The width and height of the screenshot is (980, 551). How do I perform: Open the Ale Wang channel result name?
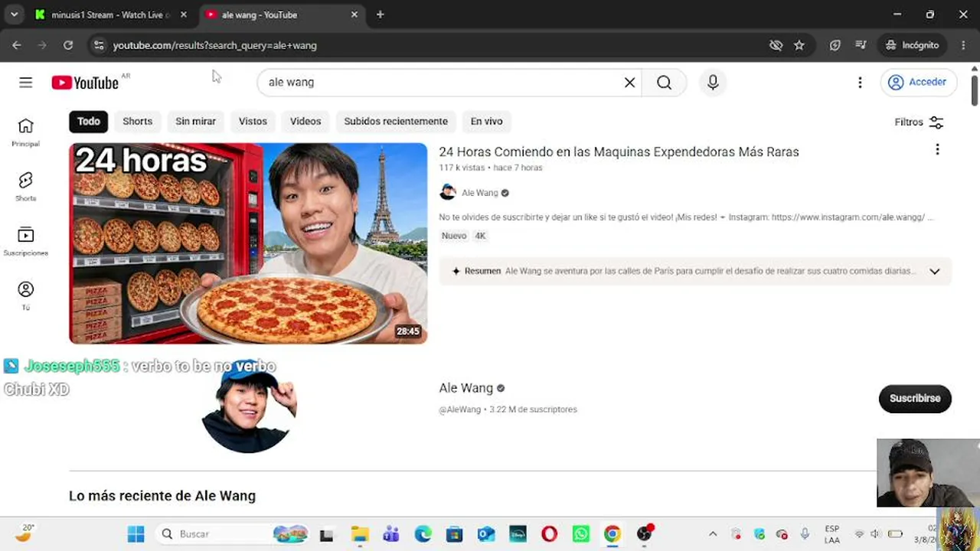pyautogui.click(x=466, y=388)
